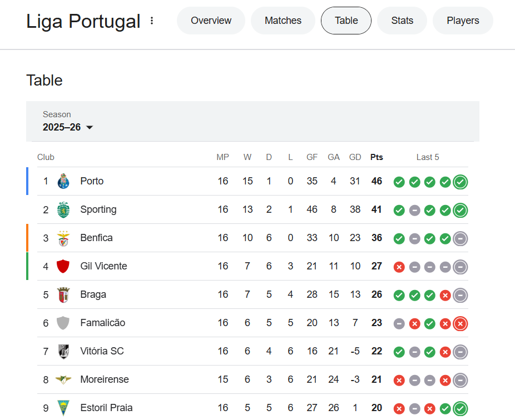
Task: Switch to the Matches tab
Action: pyautogui.click(x=283, y=21)
